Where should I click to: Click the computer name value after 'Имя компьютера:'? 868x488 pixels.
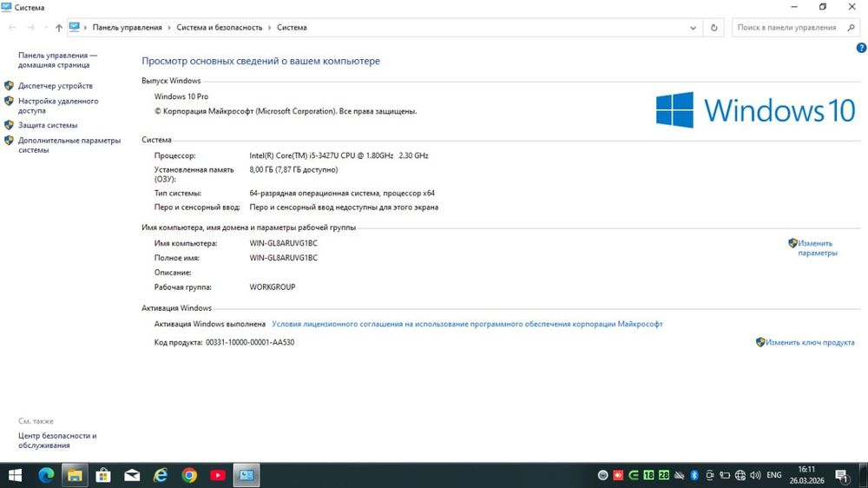[284, 243]
